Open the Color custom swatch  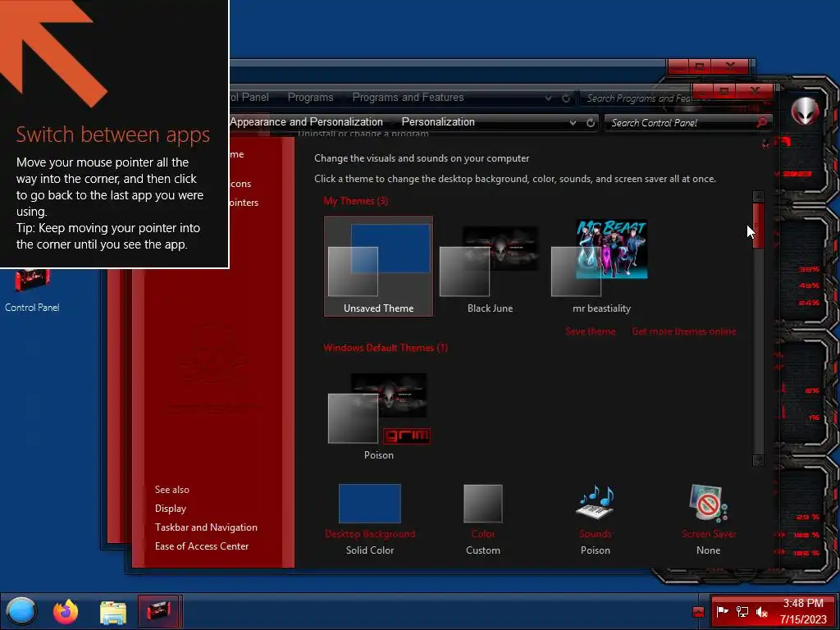(x=482, y=504)
